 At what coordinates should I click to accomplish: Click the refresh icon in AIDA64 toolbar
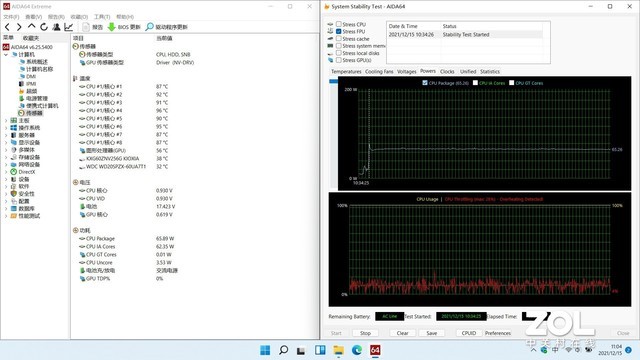click(44, 27)
